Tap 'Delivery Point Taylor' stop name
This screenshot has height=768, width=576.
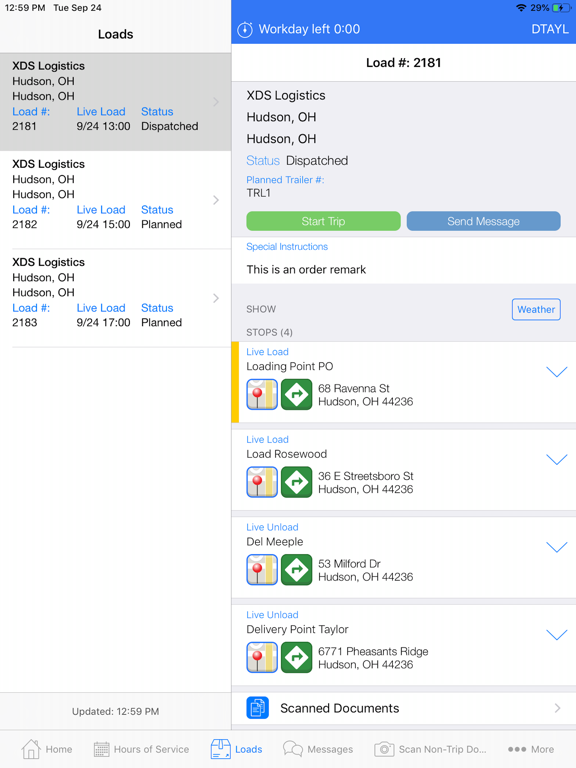tap(297, 629)
